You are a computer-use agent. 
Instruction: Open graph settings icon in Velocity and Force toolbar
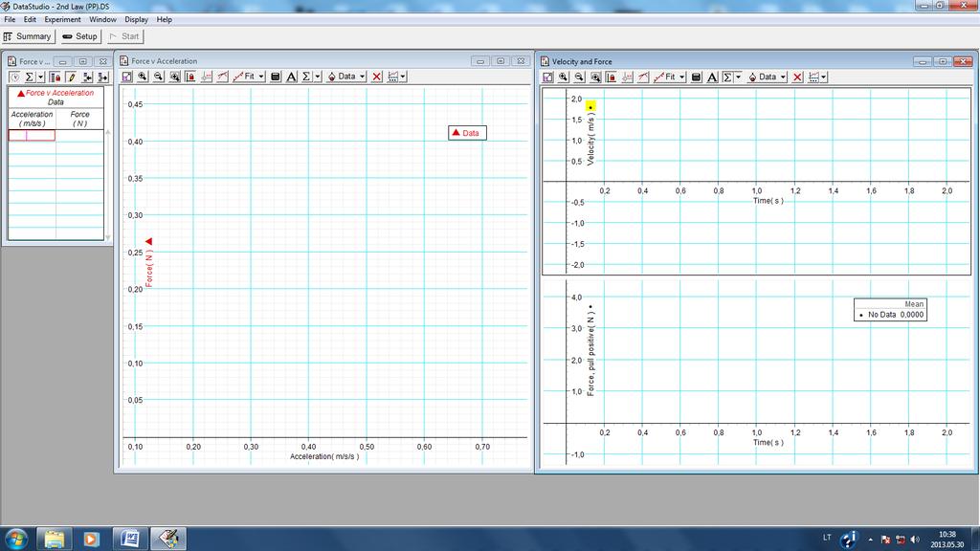pyautogui.click(x=813, y=77)
